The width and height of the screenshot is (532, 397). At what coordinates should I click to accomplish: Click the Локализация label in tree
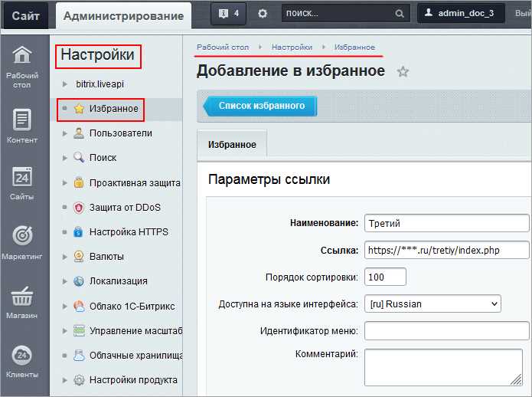(x=119, y=281)
